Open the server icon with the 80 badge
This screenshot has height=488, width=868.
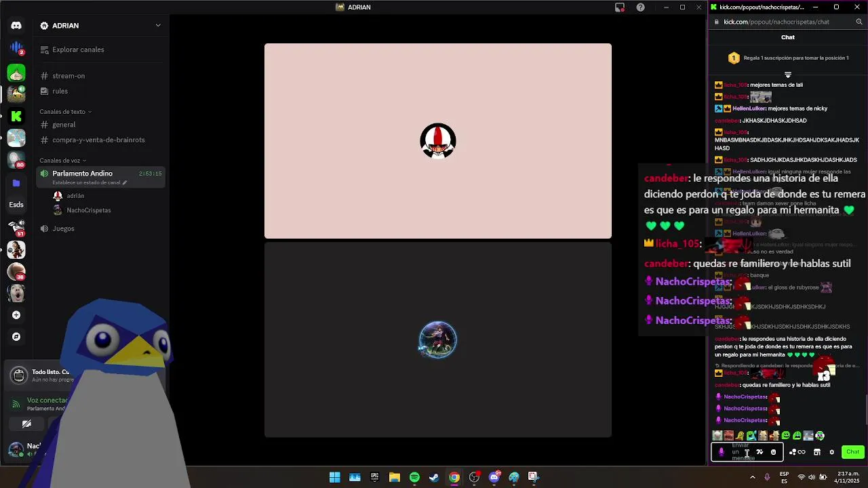(16, 160)
